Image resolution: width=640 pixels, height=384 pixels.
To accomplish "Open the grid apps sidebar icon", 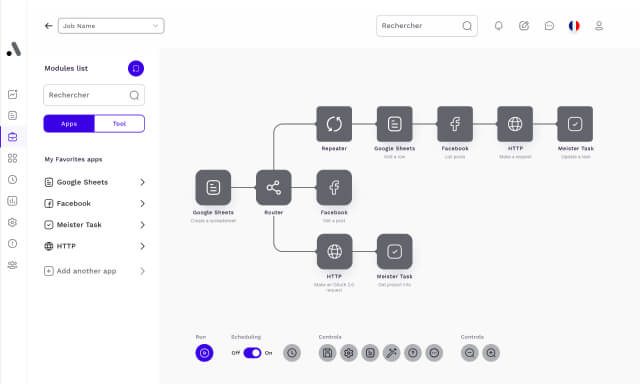I will coord(13,158).
